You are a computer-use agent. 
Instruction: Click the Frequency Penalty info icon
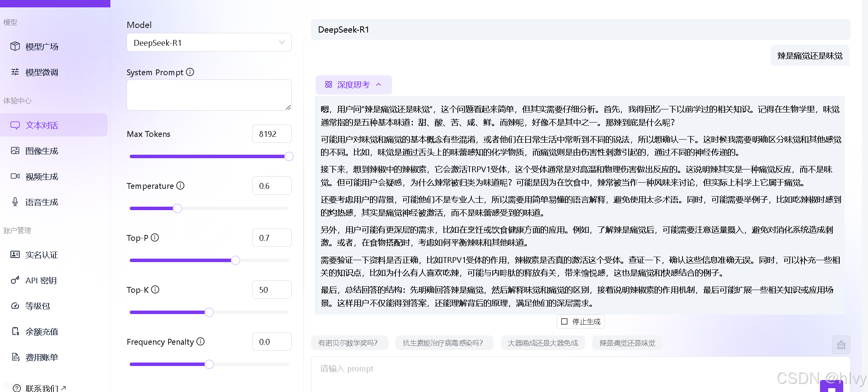coord(200,342)
